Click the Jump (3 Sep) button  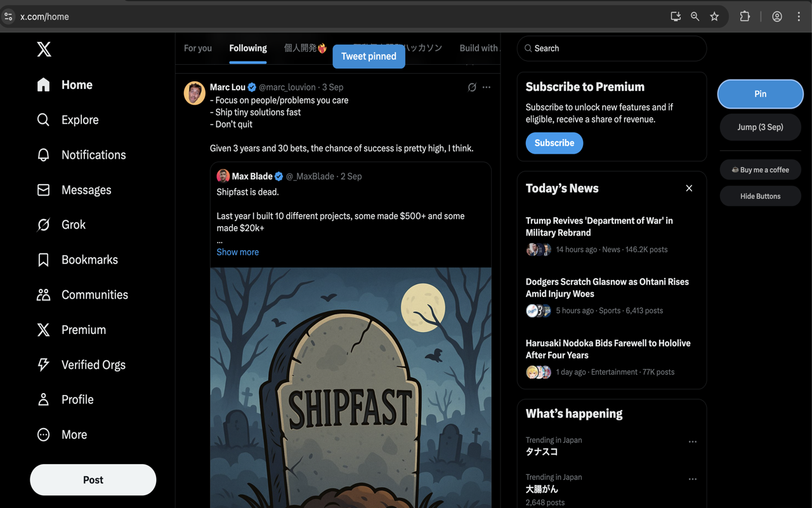tap(761, 127)
